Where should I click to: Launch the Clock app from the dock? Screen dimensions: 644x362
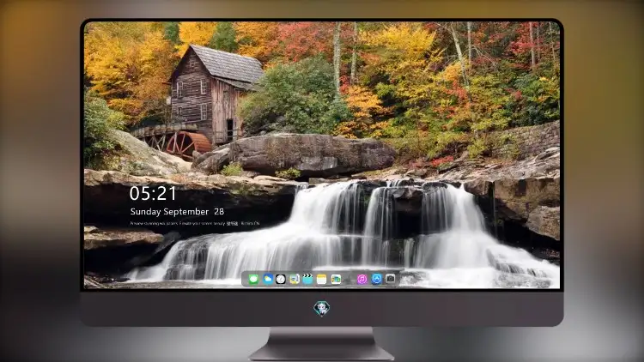[x=281, y=280]
